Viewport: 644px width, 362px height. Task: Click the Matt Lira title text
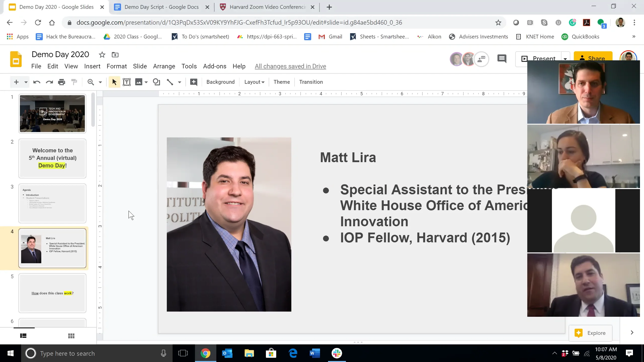(x=348, y=157)
